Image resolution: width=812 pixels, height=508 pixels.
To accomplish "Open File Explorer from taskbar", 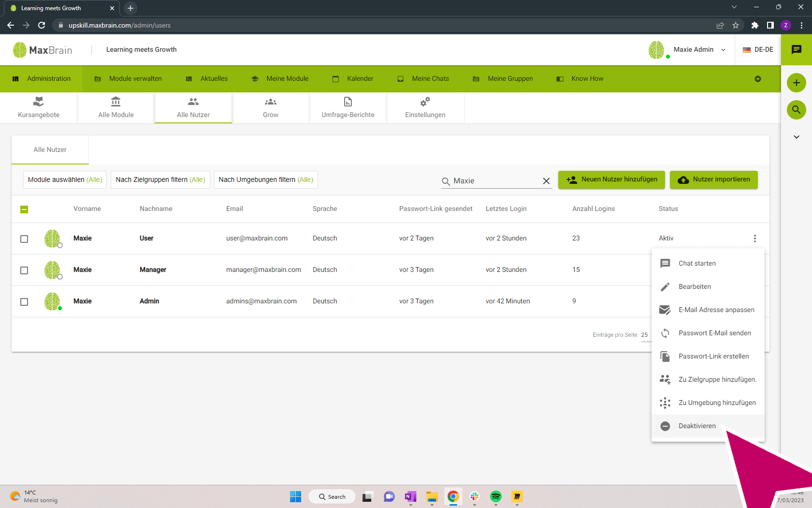I will pos(432,496).
